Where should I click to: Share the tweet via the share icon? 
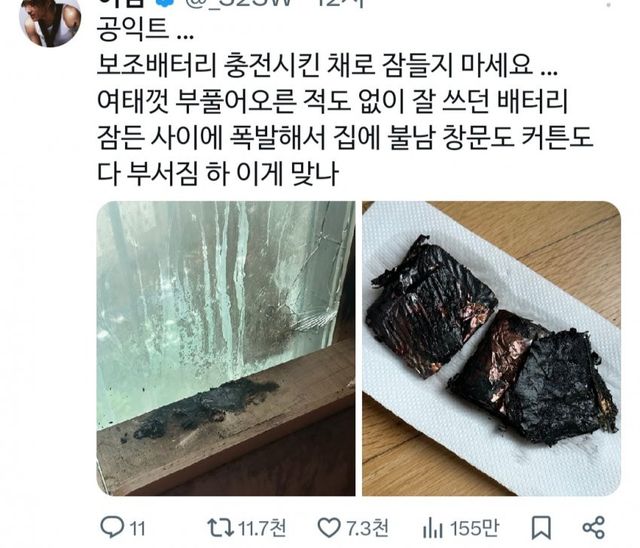pyautogui.click(x=593, y=528)
